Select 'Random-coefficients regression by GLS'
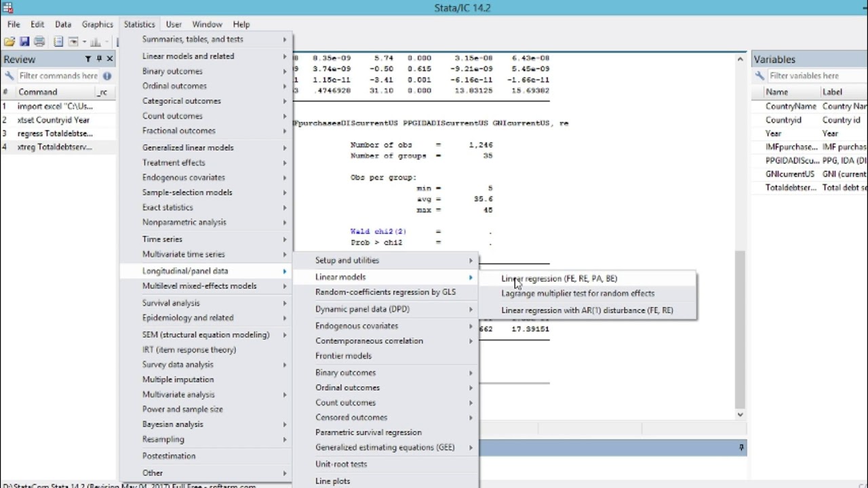 (386, 292)
